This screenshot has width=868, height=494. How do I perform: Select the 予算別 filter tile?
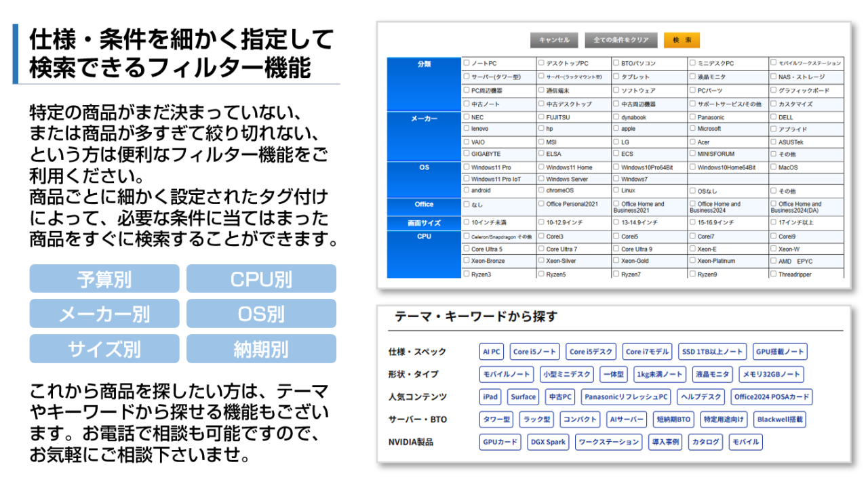pyautogui.click(x=104, y=279)
